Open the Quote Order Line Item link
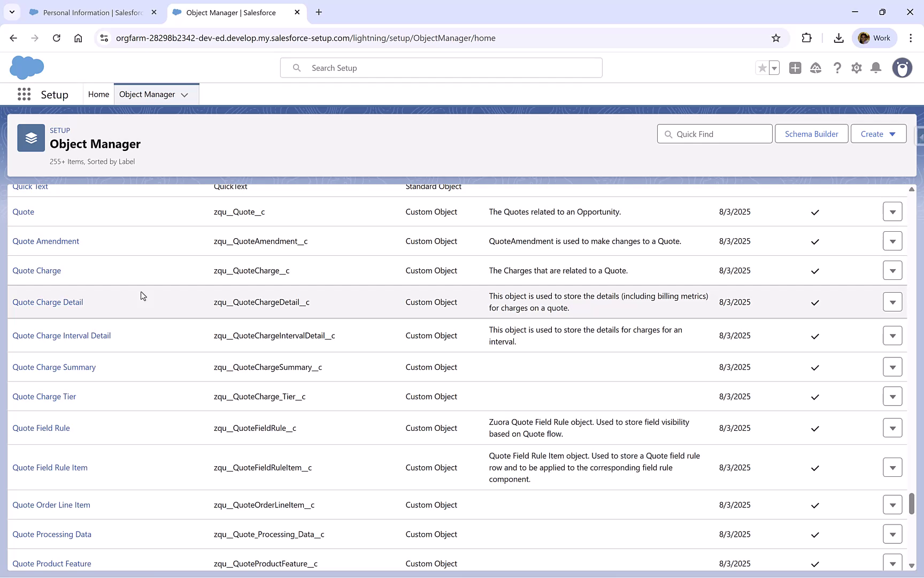The image size is (924, 578). [51, 505]
